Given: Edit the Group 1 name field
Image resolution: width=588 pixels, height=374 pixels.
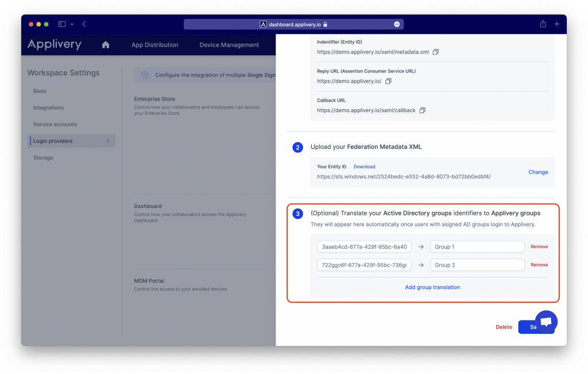Looking at the screenshot, I should point(477,246).
